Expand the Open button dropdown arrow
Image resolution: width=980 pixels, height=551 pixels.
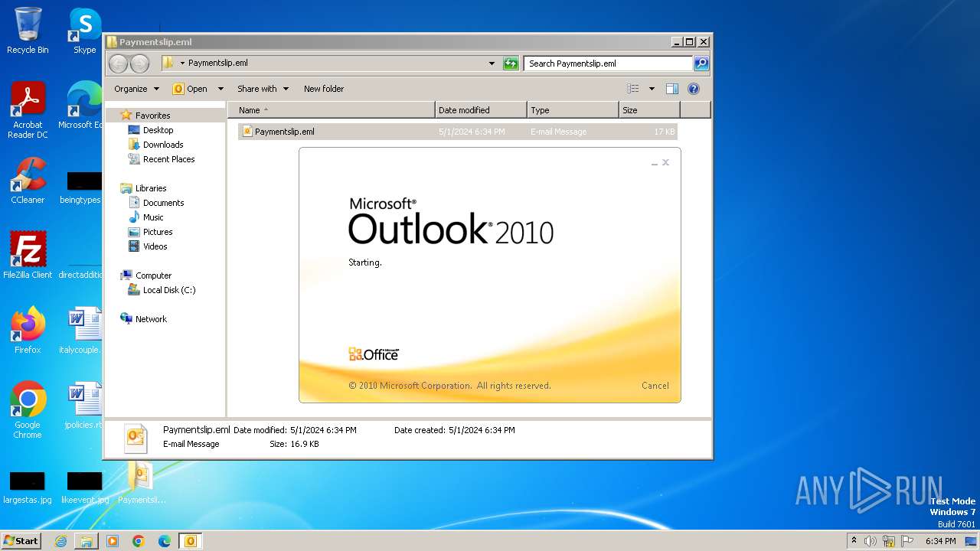coord(220,89)
